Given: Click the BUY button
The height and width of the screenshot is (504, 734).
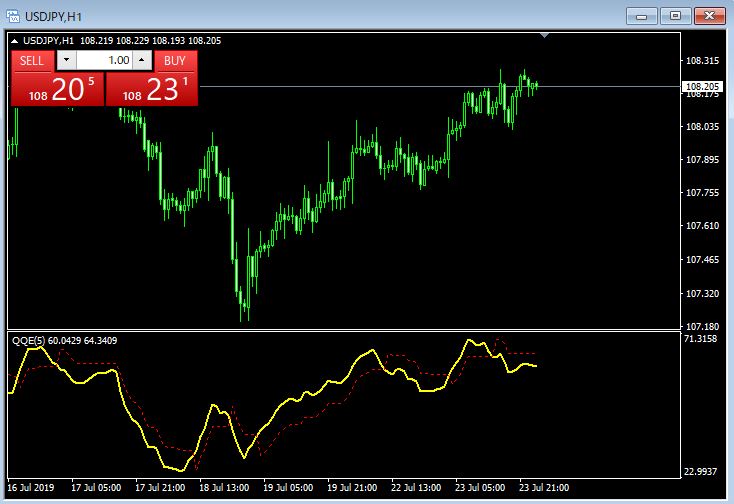Looking at the screenshot, I should (x=175, y=61).
